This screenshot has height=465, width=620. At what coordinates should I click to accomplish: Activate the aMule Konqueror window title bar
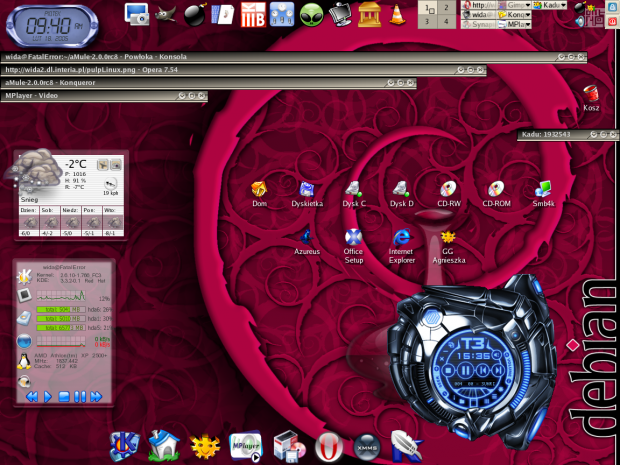[x=208, y=83]
